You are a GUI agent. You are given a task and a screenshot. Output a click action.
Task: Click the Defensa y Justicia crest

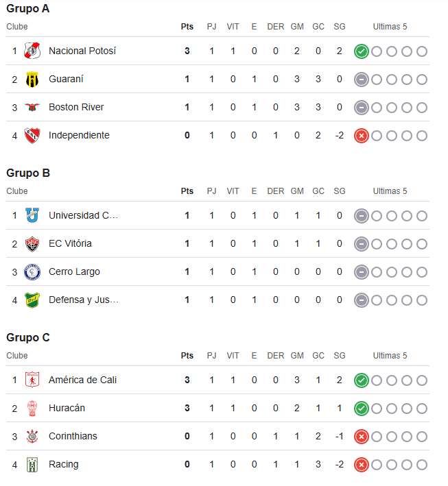tap(32, 300)
